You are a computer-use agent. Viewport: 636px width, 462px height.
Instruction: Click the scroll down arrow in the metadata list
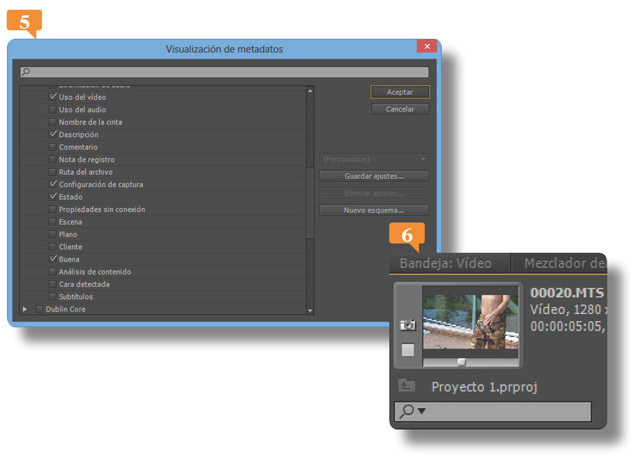[x=310, y=311]
